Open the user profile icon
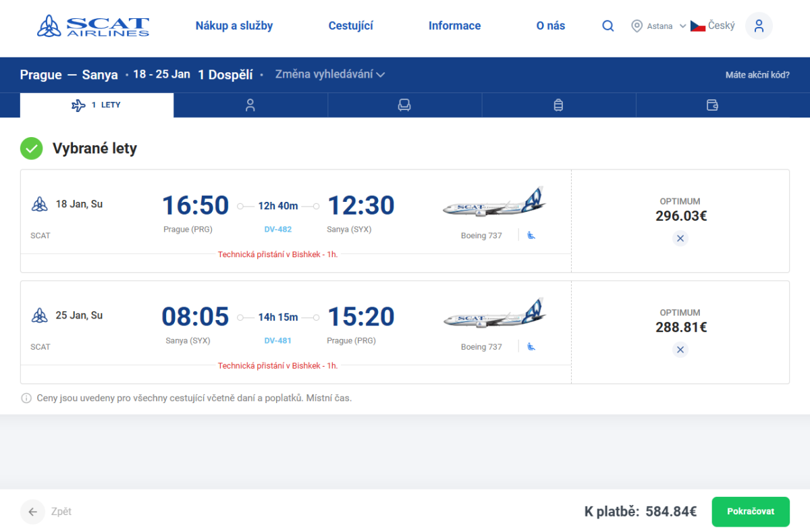This screenshot has width=810, height=532. (759, 26)
